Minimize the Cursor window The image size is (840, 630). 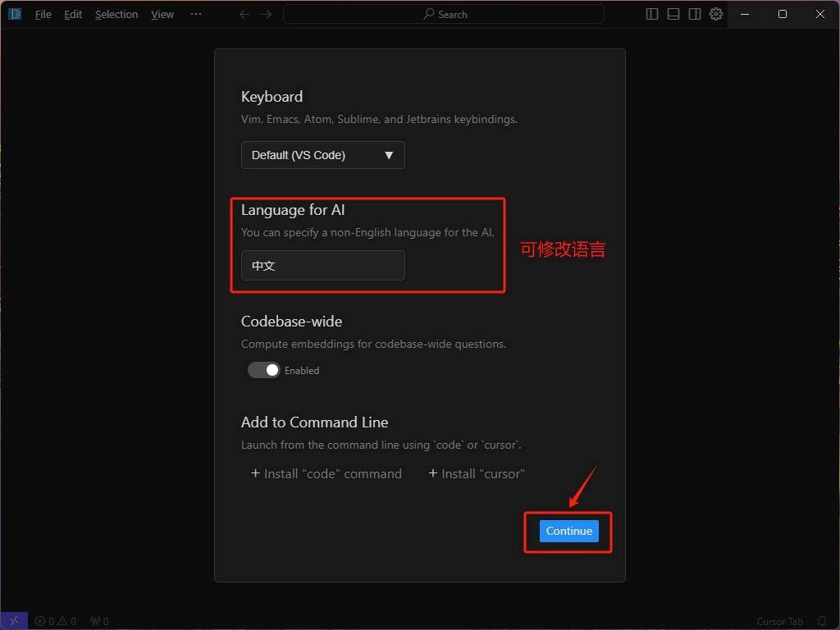point(745,15)
